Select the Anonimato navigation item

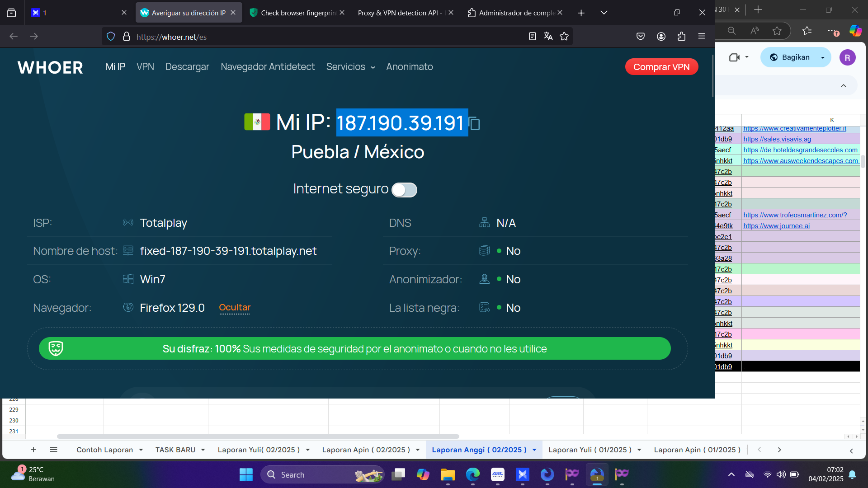click(x=410, y=67)
